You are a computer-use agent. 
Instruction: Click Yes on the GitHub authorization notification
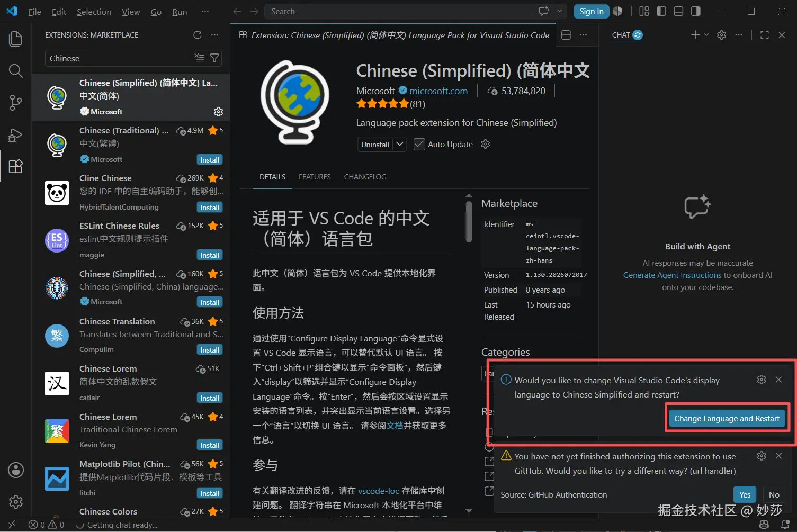(745, 494)
